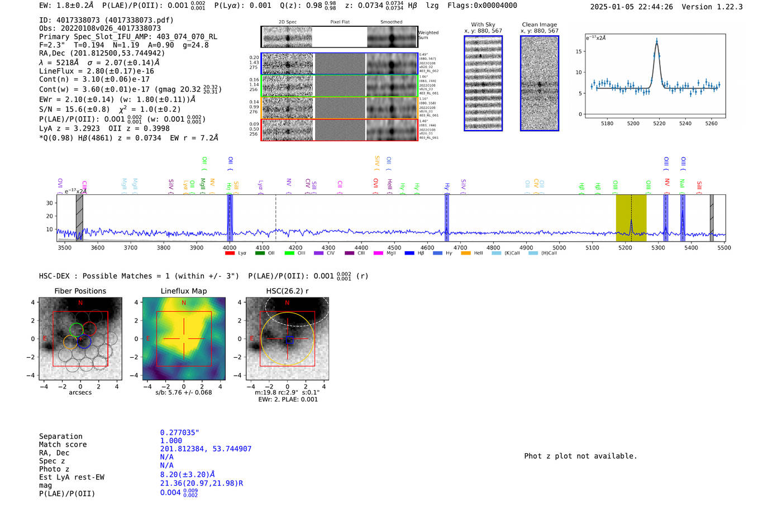Click the Est LyA rest-EW value 8.20(±3.20)Å
782x532 pixels.
(x=188, y=475)
